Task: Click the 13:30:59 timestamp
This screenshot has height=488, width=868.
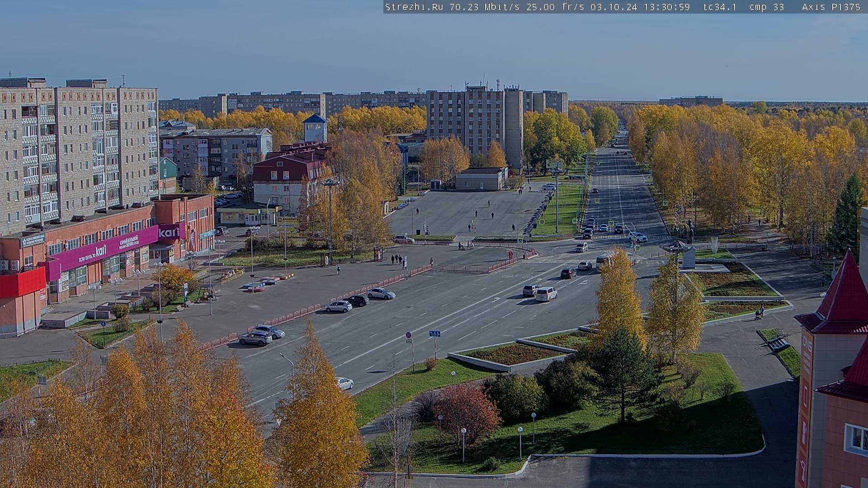Action: 667,7
